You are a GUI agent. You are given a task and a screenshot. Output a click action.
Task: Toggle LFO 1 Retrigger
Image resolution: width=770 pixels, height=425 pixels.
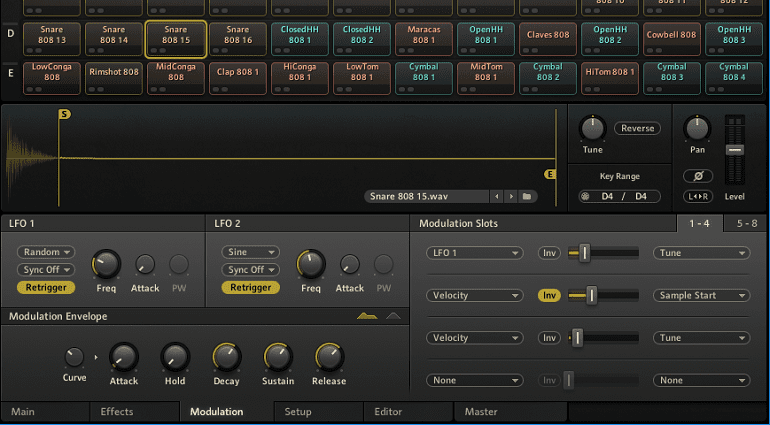point(46,287)
